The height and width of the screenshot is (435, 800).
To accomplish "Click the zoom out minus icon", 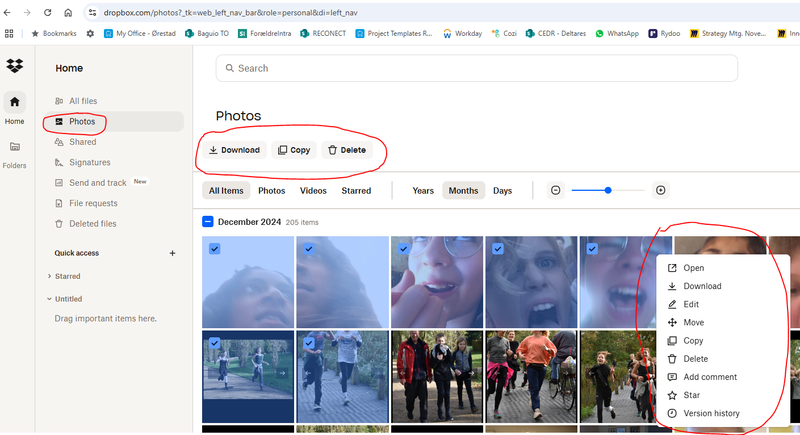I will click(556, 190).
